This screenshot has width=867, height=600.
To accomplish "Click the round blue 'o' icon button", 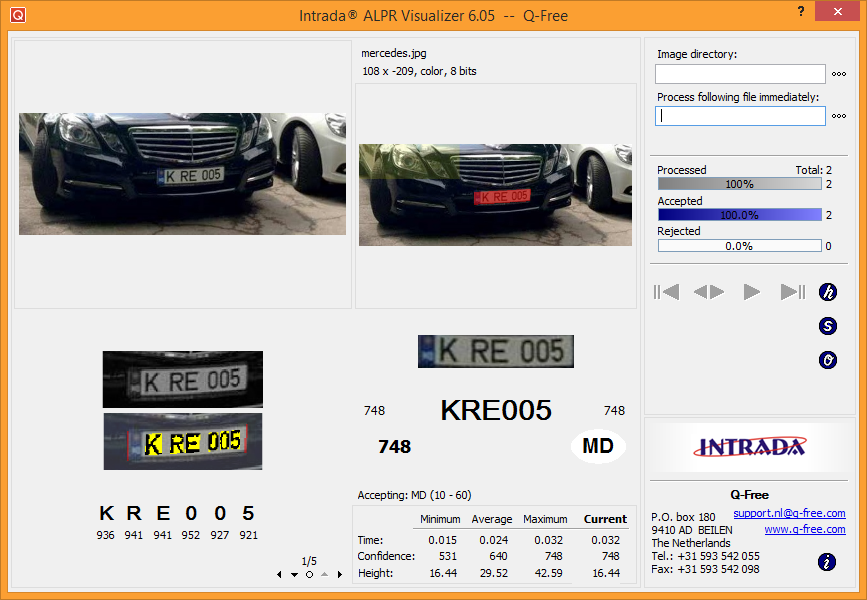I will click(828, 361).
